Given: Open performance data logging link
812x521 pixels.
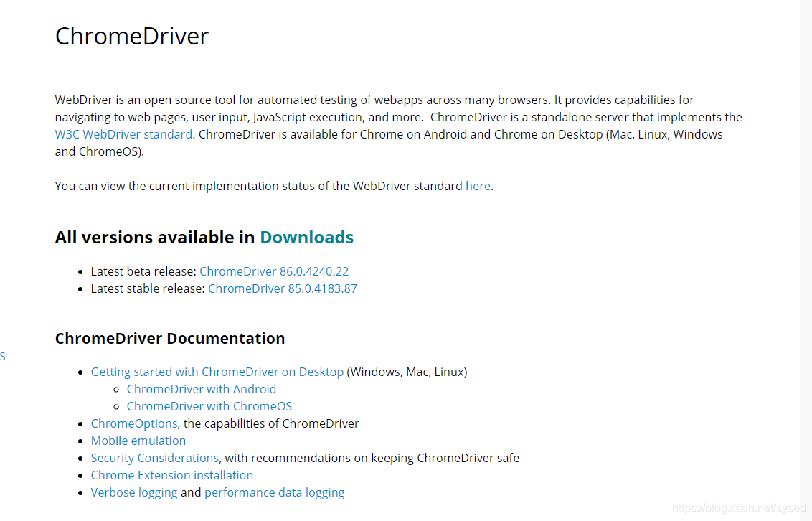Looking at the screenshot, I should coord(275,492).
